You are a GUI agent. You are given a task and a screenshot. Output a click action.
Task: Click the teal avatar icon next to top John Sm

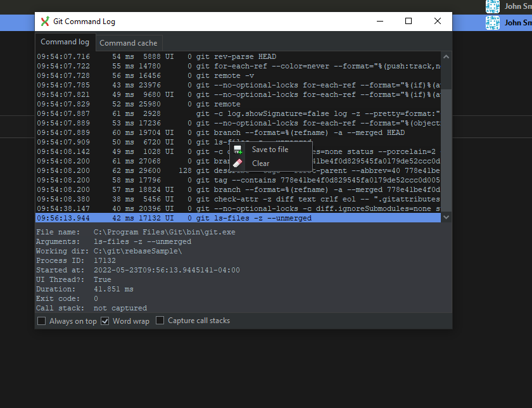click(x=493, y=7)
